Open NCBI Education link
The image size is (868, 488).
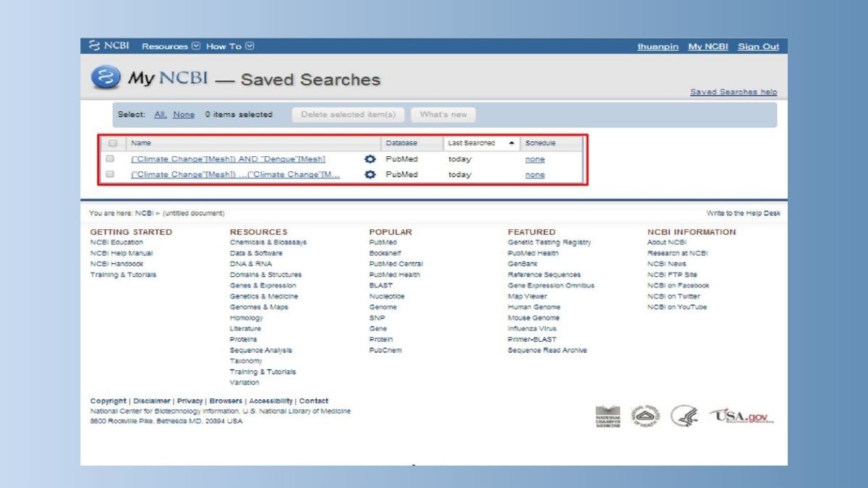pyautogui.click(x=116, y=242)
